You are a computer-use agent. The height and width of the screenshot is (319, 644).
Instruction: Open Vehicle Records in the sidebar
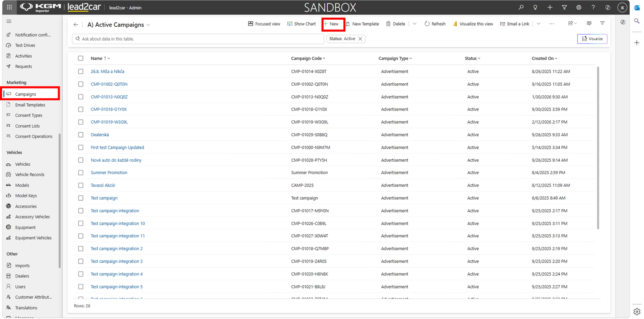click(x=30, y=175)
